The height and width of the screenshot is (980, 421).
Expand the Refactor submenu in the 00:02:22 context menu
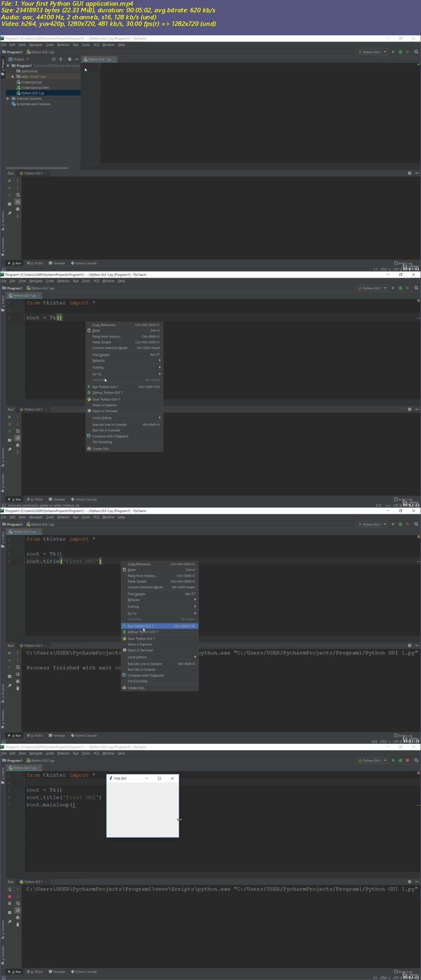click(125, 361)
